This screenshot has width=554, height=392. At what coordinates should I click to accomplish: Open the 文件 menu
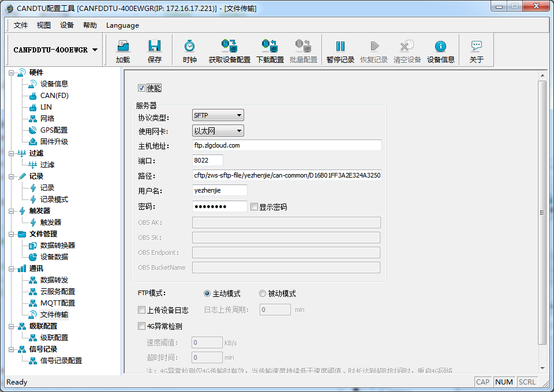point(21,25)
